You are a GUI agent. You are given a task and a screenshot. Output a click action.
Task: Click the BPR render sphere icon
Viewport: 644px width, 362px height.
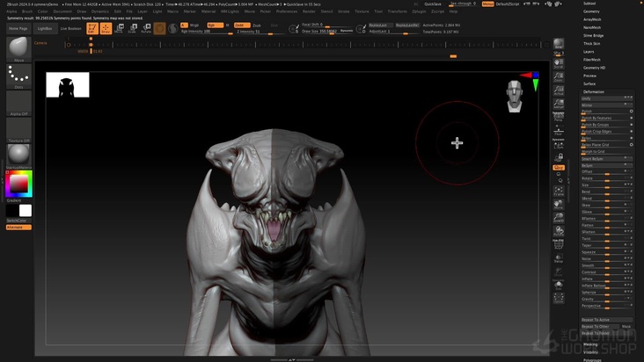(558, 44)
